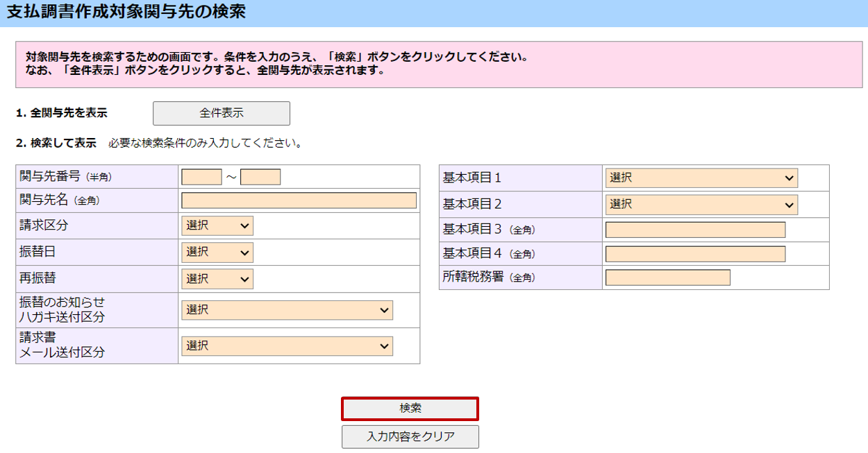868x453 pixels.
Task: Focus the 関与先番号 ending number field
Action: 260,178
